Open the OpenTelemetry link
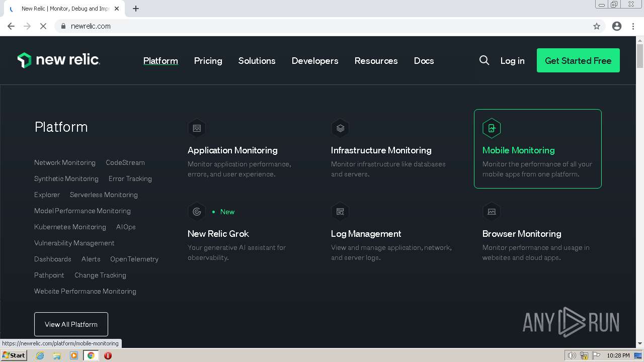This screenshot has height=362, width=644. (134, 259)
